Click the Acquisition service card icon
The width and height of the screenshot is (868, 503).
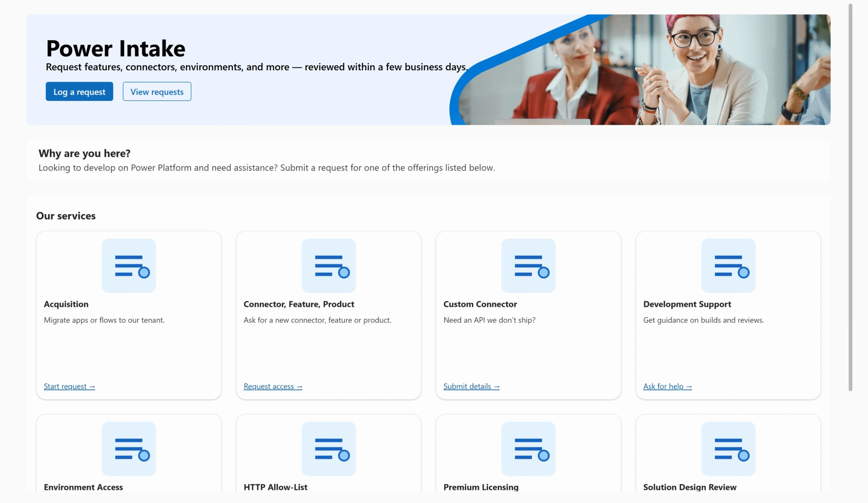point(129,265)
